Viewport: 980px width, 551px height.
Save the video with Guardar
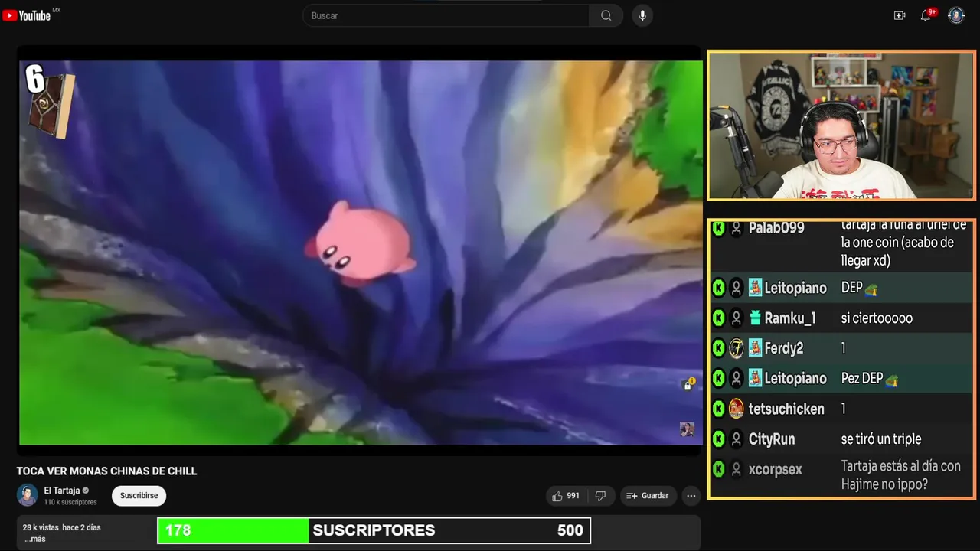[x=648, y=496]
